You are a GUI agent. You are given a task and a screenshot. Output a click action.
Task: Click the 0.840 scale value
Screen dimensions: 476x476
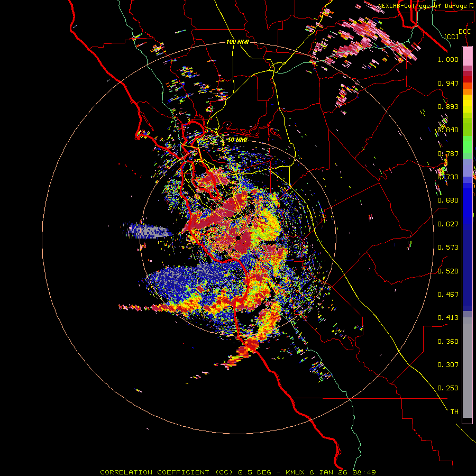point(448,130)
